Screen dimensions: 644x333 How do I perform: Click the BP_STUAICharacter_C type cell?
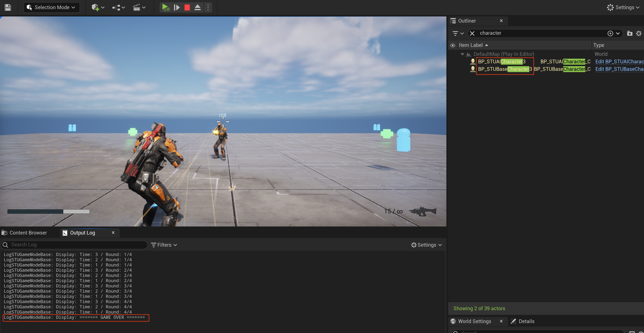[x=565, y=61]
